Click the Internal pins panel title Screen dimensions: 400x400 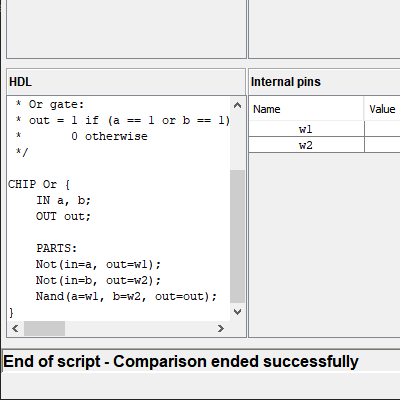pos(286,82)
